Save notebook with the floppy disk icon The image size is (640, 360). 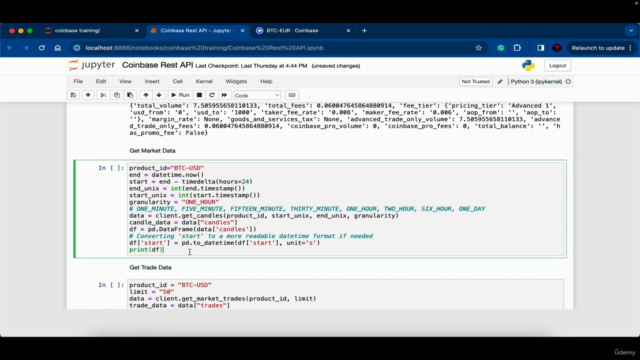pyautogui.click(x=73, y=95)
